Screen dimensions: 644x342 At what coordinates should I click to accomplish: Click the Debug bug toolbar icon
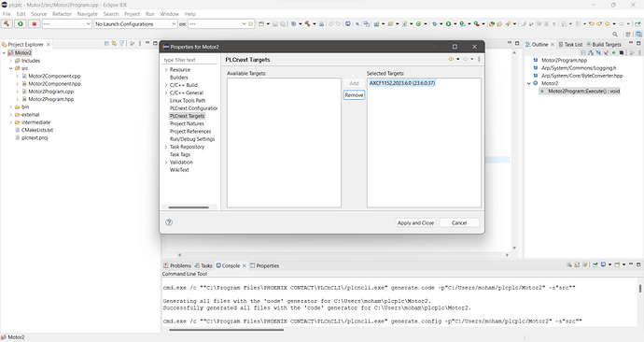(435, 24)
